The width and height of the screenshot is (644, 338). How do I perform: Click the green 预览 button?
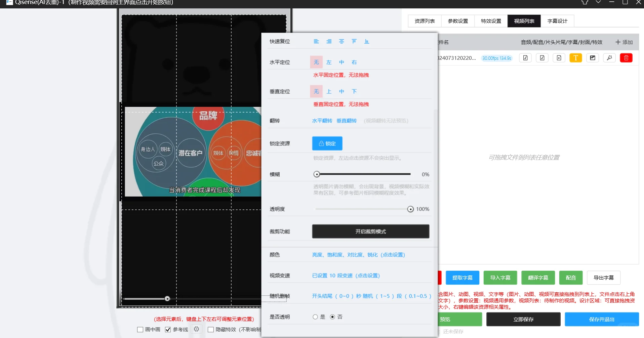pos(460,319)
